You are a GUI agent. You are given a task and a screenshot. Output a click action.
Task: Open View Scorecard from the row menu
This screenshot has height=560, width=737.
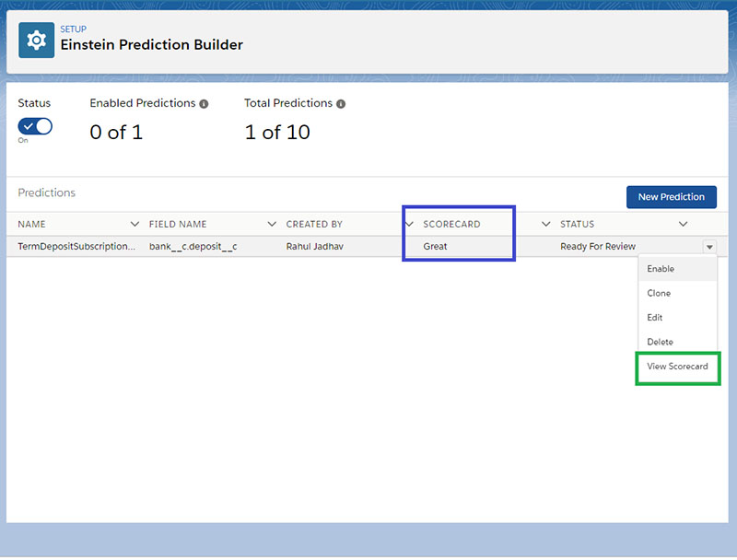677,367
